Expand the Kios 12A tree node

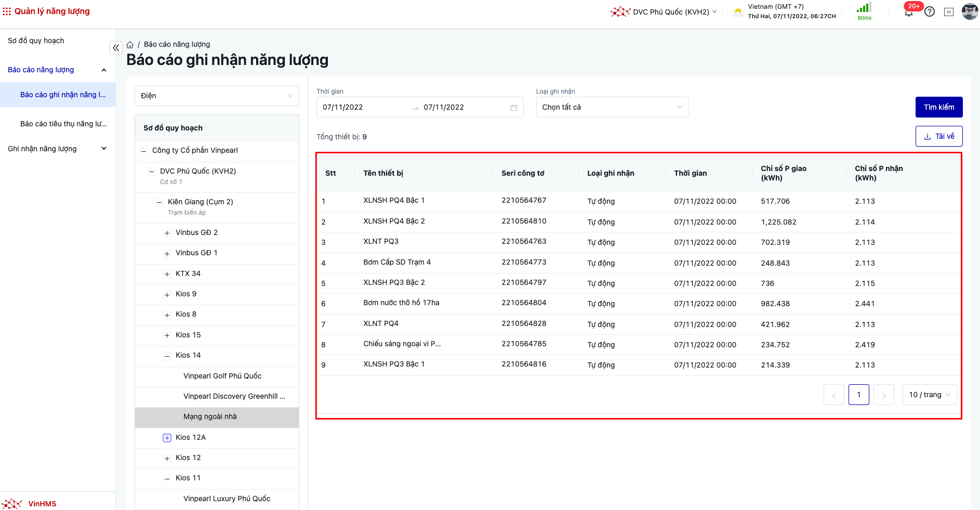click(x=167, y=438)
